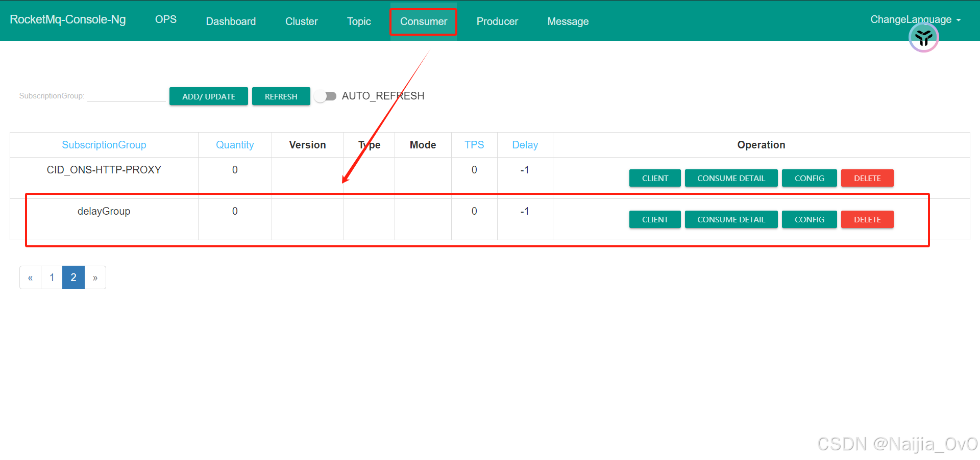Open the OPS menu item
Screen dimensions: 980x460
click(x=166, y=19)
